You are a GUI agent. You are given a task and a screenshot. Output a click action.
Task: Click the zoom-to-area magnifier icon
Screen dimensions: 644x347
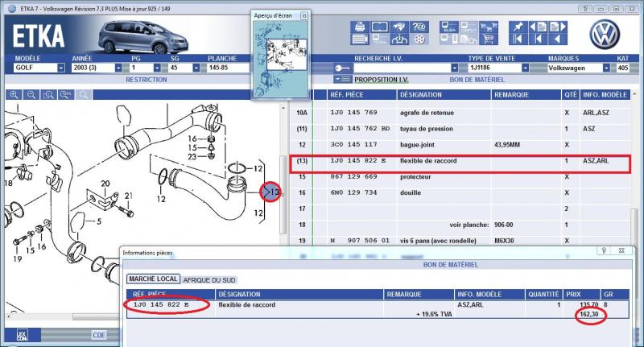pyautogui.click(x=48, y=95)
